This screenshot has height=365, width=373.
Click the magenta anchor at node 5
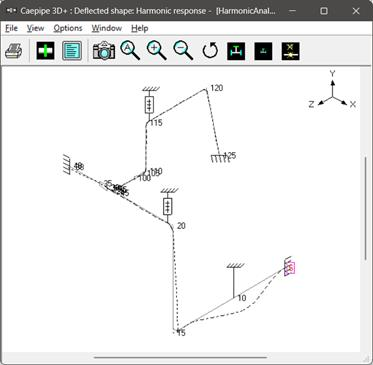289,268
